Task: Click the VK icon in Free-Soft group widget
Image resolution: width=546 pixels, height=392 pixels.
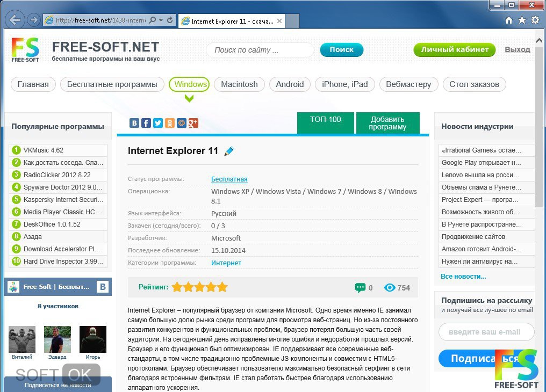Action: point(103,287)
